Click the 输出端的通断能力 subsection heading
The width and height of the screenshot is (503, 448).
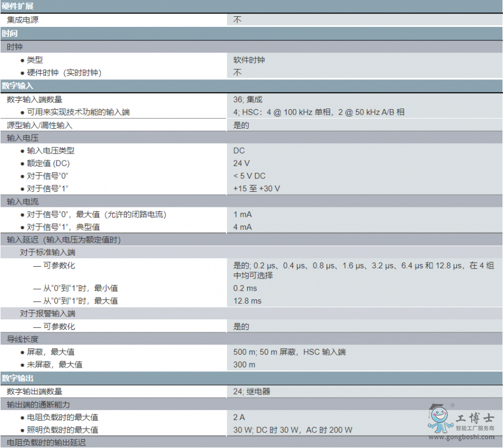(38, 404)
